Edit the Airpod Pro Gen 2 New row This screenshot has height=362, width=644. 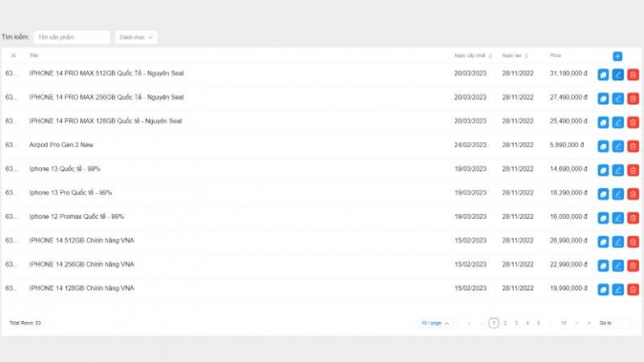(618, 146)
